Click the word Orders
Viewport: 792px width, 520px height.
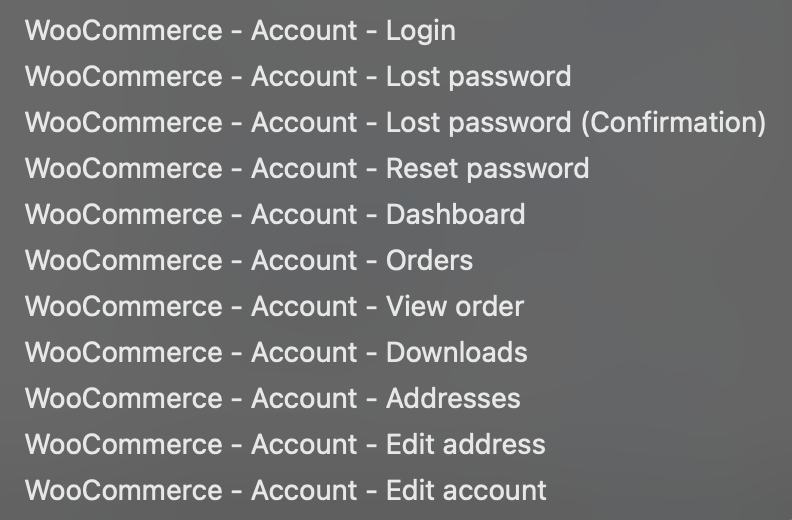tap(430, 260)
